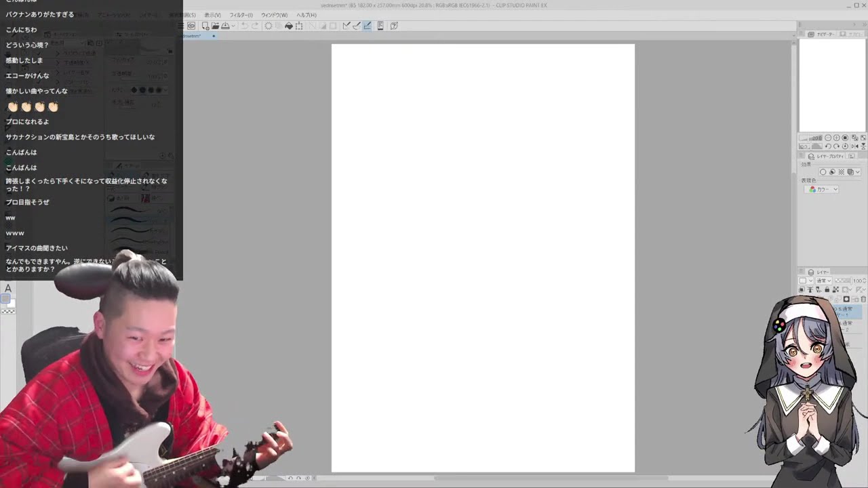Toggle Clip to Layer Below icon
The image size is (868, 488).
802,289
